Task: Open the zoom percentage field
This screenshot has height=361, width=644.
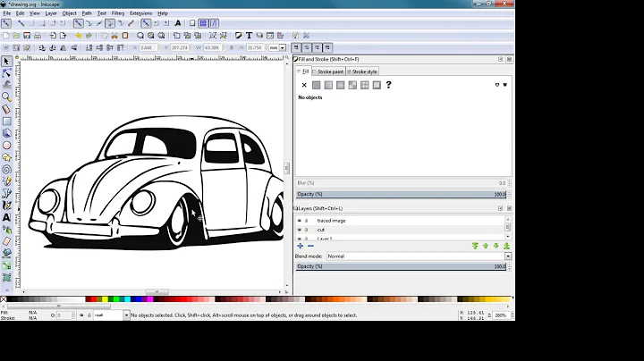Action: coord(501,315)
